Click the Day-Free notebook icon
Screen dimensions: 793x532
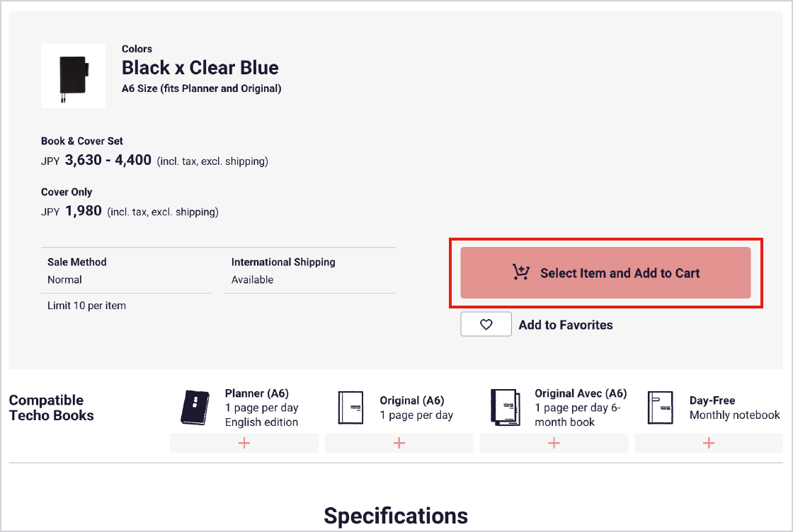660,407
